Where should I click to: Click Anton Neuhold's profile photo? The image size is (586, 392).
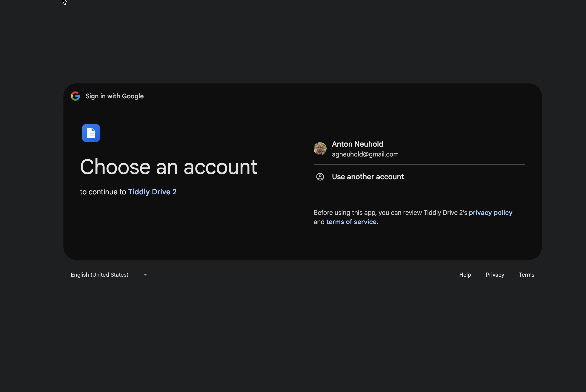click(320, 149)
